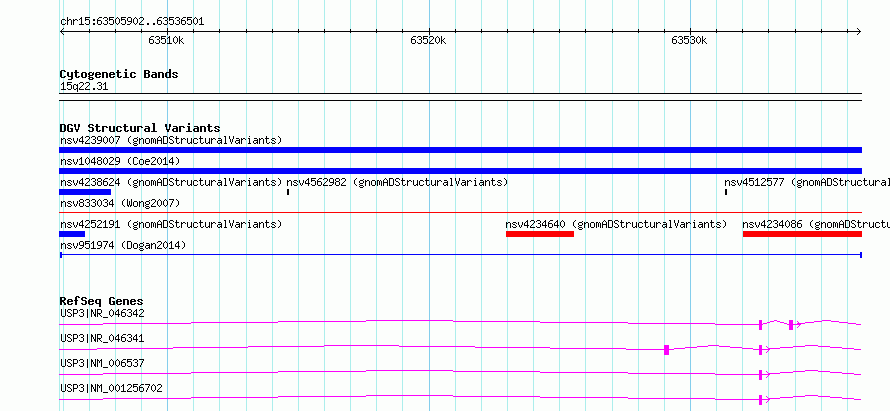Viewport: 890px width, 411px height.
Task: Click the nsv951974 (Dogan2014) label
Action: [x=123, y=245]
